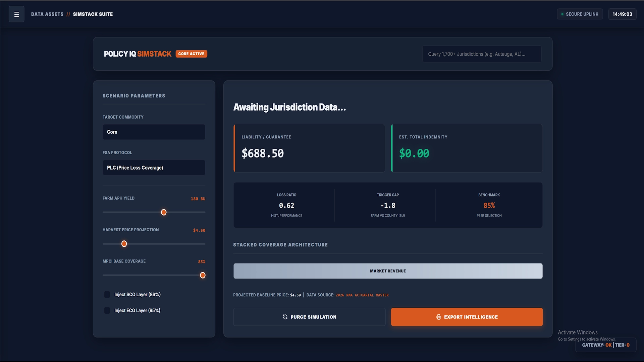Click the Farm APH Yield slider handle
Viewport: 644px width, 362px height.
(164, 212)
